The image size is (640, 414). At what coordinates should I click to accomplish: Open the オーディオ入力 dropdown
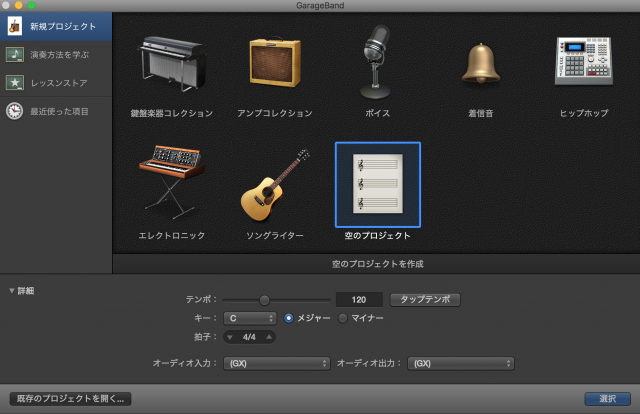[277, 363]
